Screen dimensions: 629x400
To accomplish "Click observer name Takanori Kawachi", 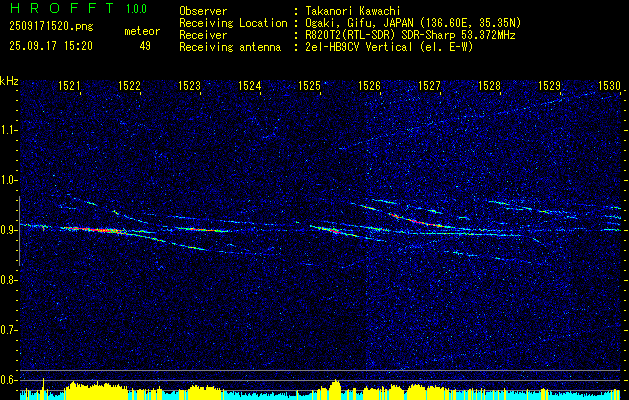I will pyautogui.click(x=353, y=11).
